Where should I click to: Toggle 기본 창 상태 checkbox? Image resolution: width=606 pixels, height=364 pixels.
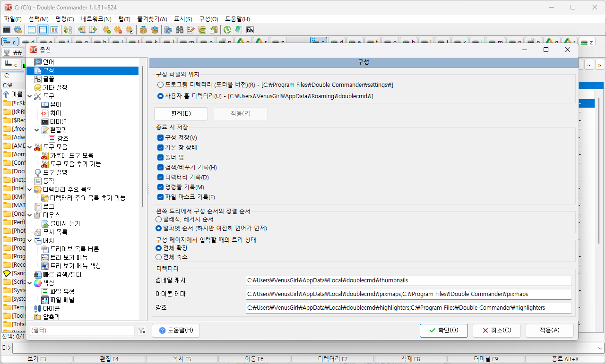pos(160,147)
